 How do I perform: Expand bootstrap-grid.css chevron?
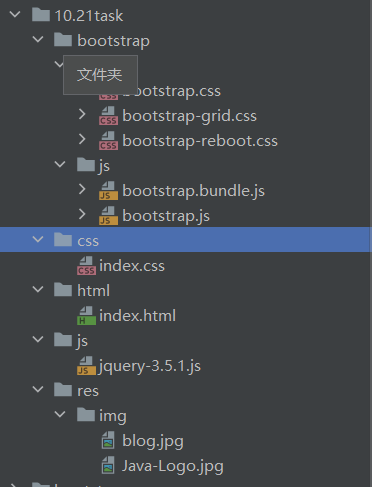(x=82, y=114)
